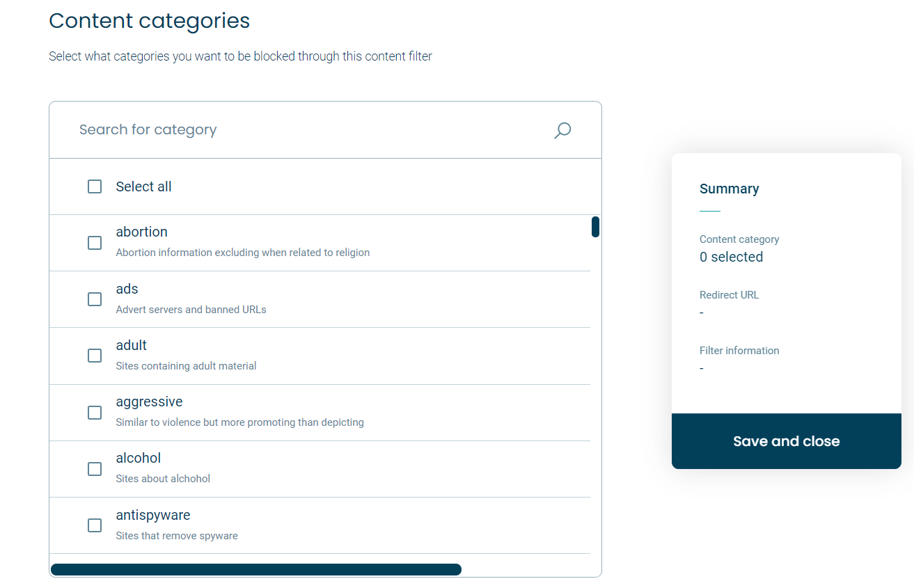Enable the abortion category checkbox
The image size is (914, 588).
[x=95, y=243]
